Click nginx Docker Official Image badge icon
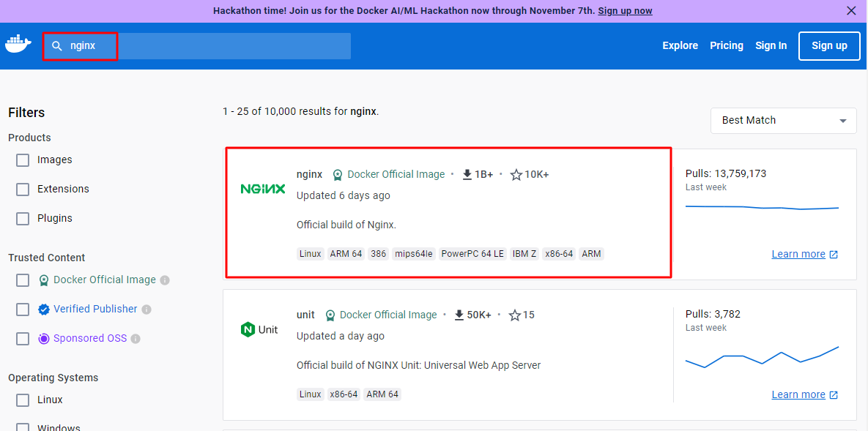 [x=337, y=175]
